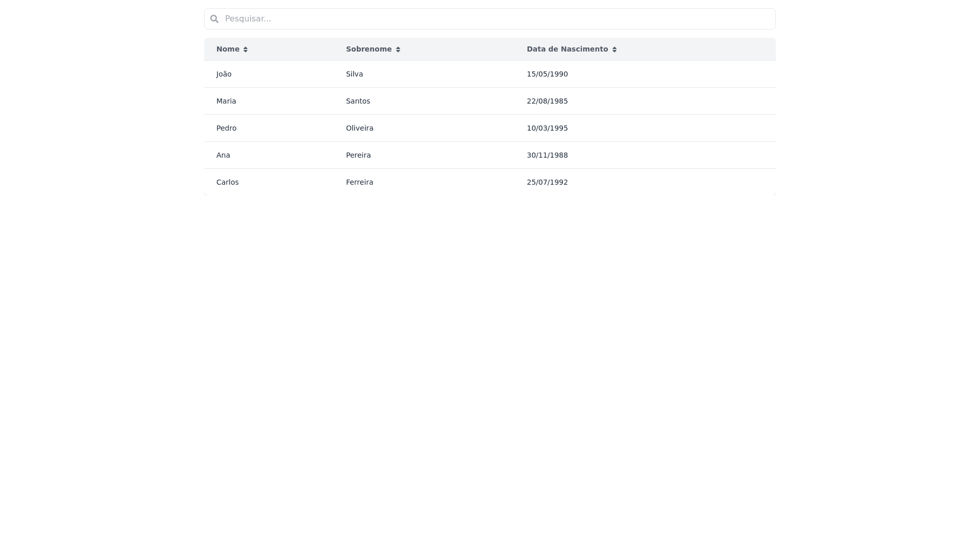The width and height of the screenshot is (980, 551).
Task: Click birth date 15/05/1990
Action: tap(547, 74)
